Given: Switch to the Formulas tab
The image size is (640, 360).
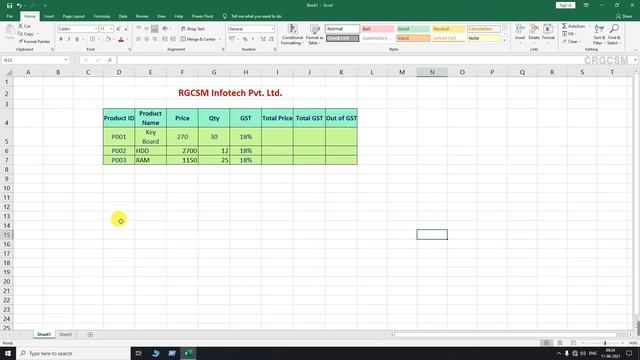Looking at the screenshot, I should coord(102,16).
